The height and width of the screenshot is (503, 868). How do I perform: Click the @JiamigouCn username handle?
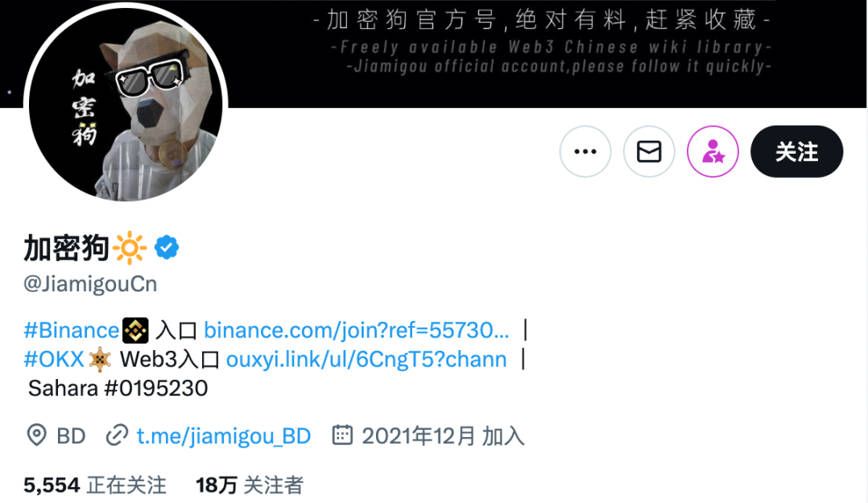90,284
